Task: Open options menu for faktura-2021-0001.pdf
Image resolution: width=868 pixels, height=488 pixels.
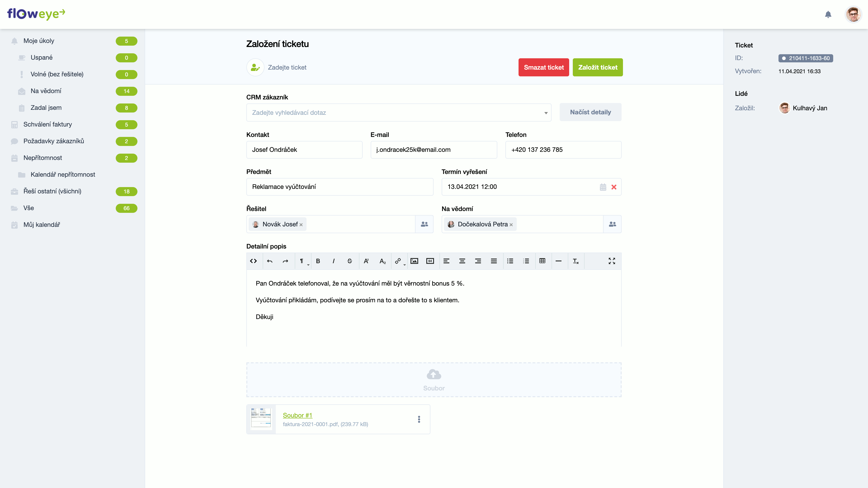Action: 419,419
